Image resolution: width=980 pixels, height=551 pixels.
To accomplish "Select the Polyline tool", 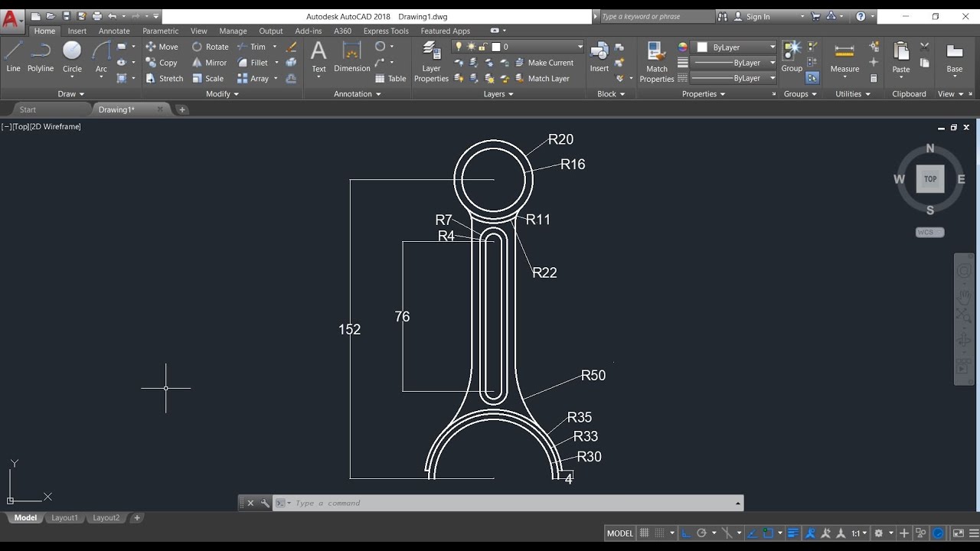I will pyautogui.click(x=41, y=57).
